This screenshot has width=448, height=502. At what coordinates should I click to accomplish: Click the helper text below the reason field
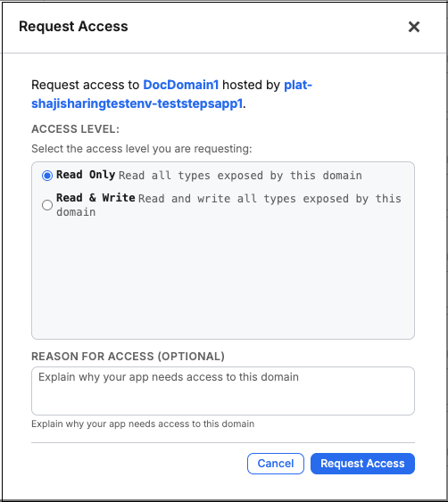(x=143, y=424)
